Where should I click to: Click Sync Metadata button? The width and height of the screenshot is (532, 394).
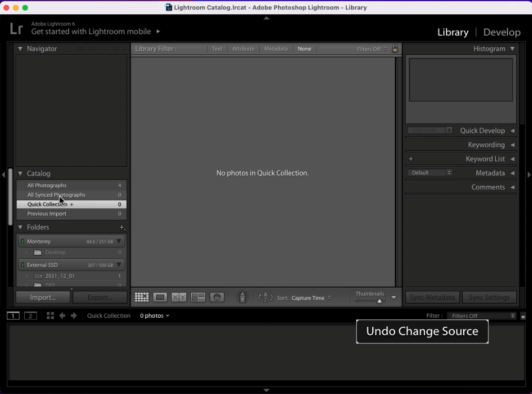pos(432,297)
